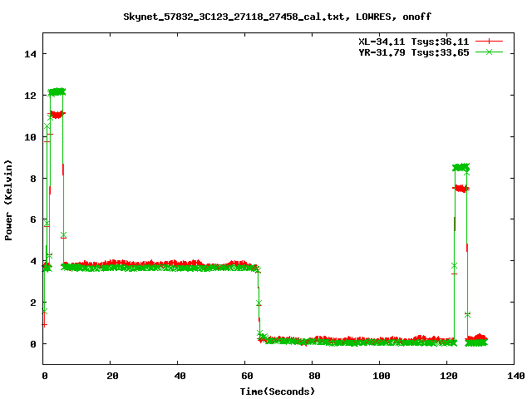Viewport: 532px width, 399px height.
Task: Click the x-axis tick label 60
Action: coord(247,376)
